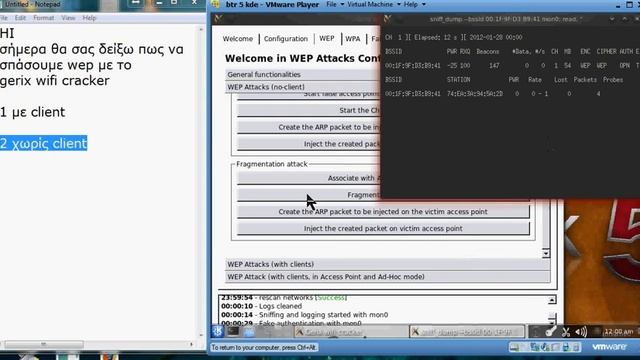Click 'gerix wifi cracker' line in Notepad
This screenshot has height=360, width=640.
point(55,81)
